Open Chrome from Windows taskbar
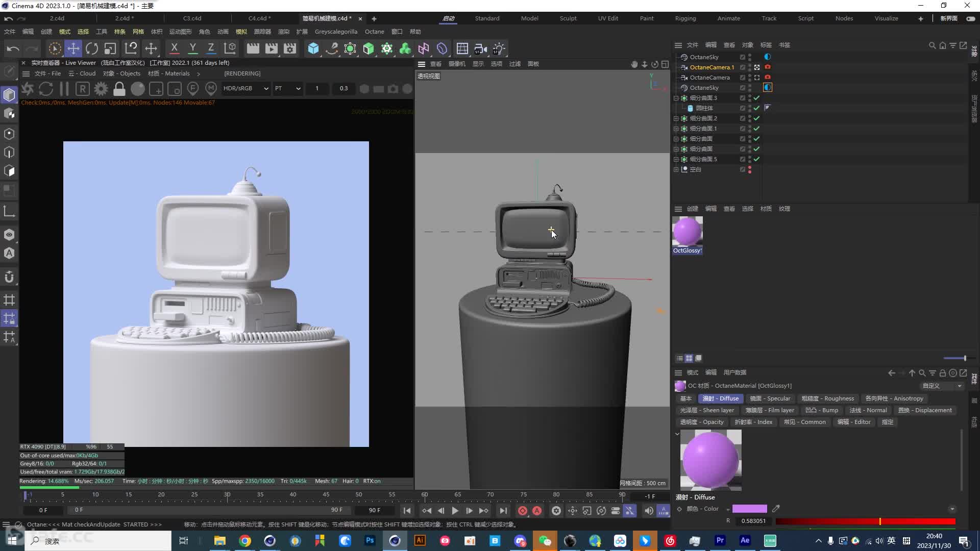The height and width of the screenshot is (551, 980). pos(245,541)
